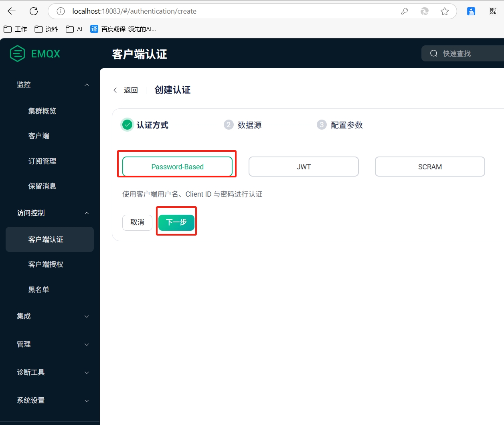Click the 取消 button
504x425 pixels.
(137, 222)
